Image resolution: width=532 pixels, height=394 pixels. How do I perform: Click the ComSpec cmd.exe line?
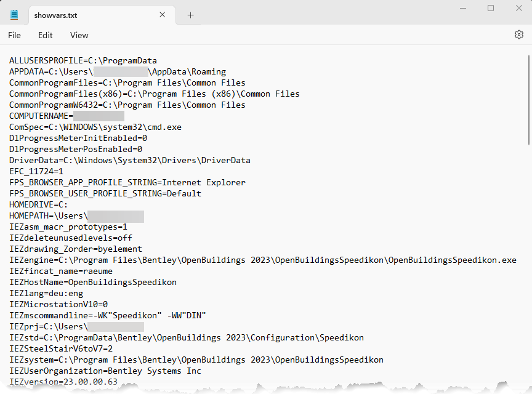pos(95,127)
